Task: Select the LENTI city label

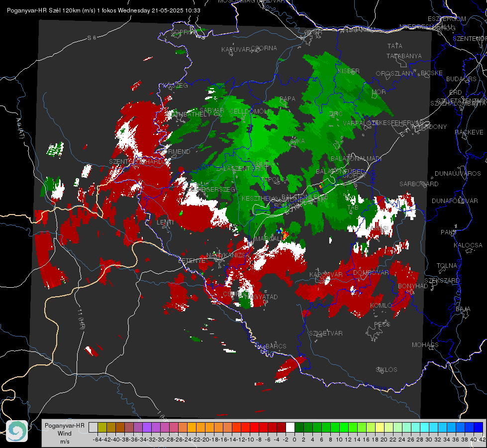Action: [x=165, y=223]
